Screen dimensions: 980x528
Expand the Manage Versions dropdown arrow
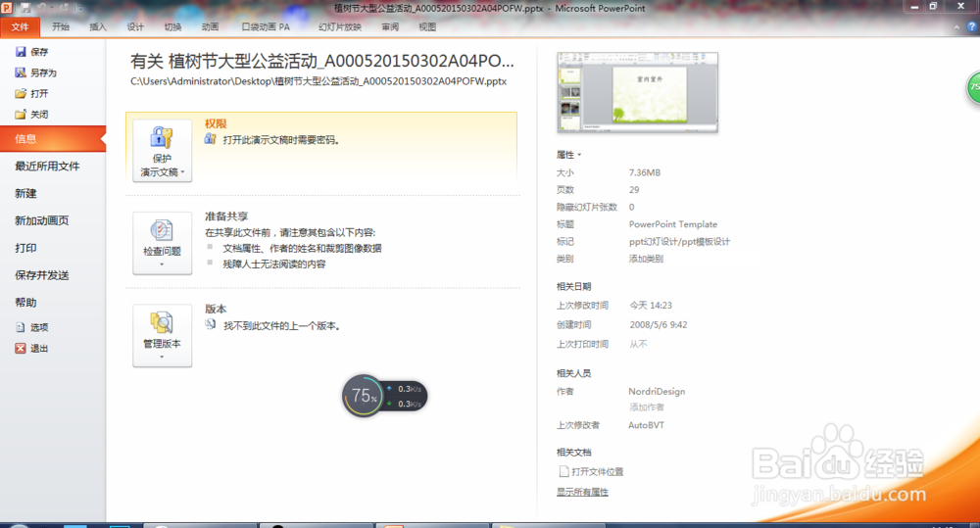click(x=162, y=357)
